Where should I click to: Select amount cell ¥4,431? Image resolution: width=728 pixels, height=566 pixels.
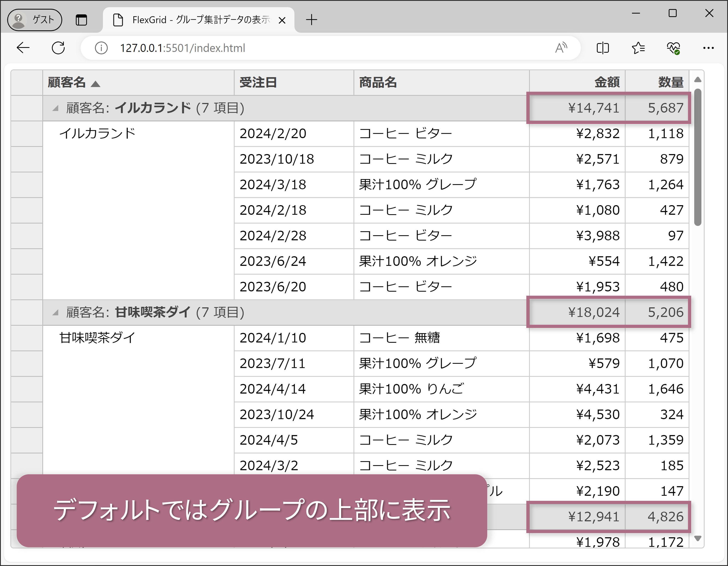(577, 389)
